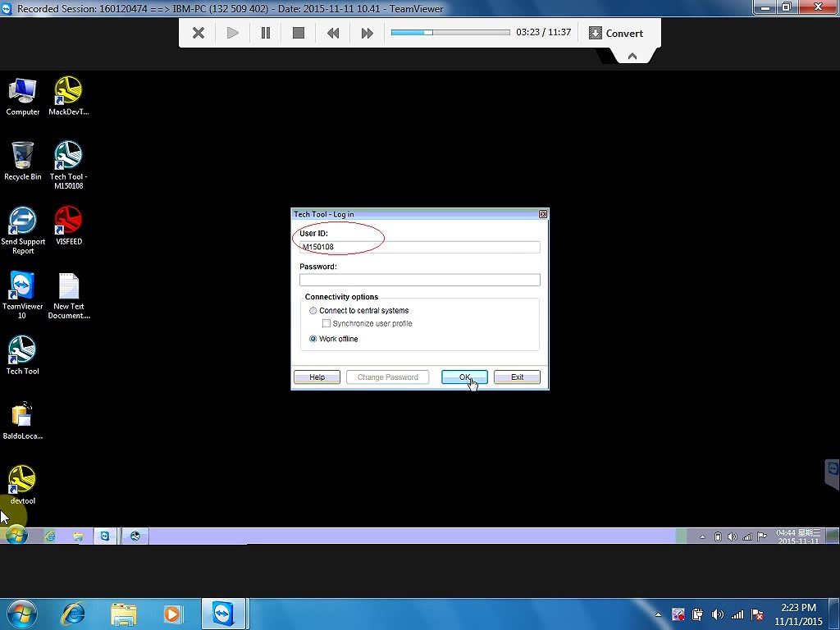
Task: Select the Tech Tool - M150108 shortcut
Action: coord(69,165)
